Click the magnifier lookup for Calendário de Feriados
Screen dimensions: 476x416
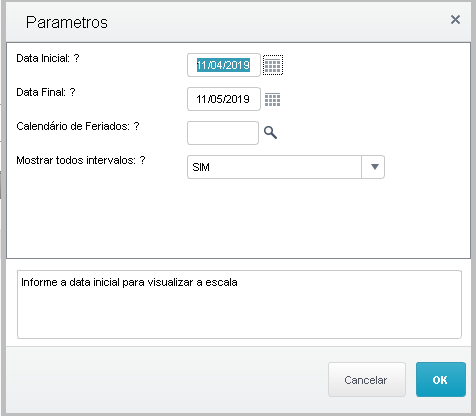[x=270, y=133]
